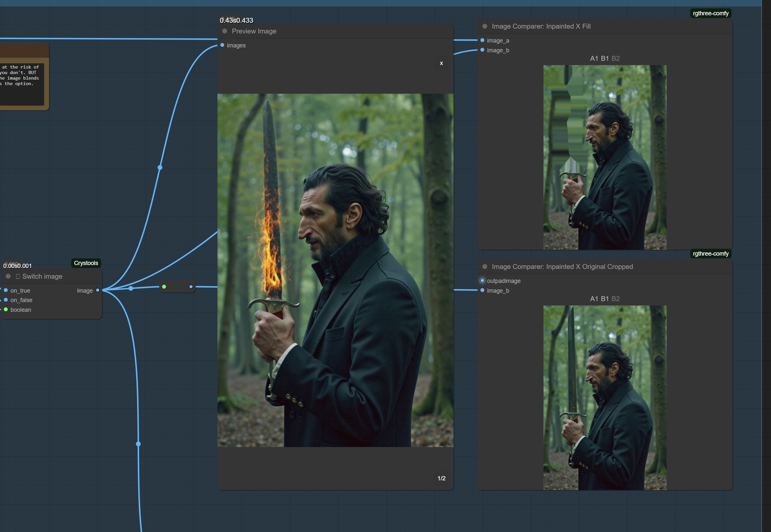Select B2 in the Inpainted X Fill comparer
Screen dimensions: 771x532
click(616, 58)
